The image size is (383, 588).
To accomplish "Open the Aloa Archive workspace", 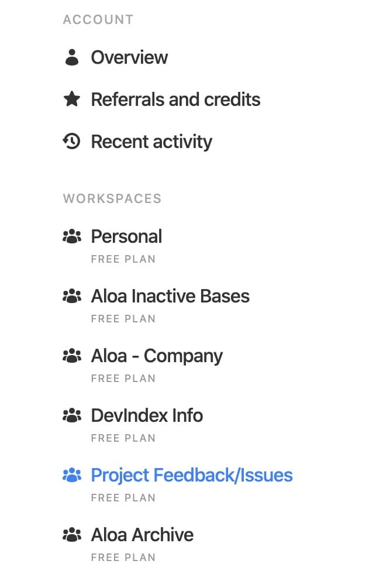I will (142, 535).
